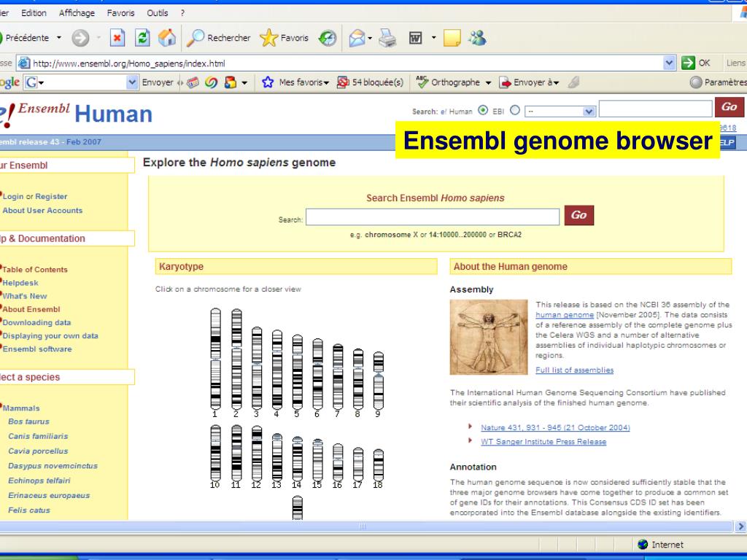Screen dimensions: 747x560
Task: Click the Login link in sidebar
Action: 13,196
